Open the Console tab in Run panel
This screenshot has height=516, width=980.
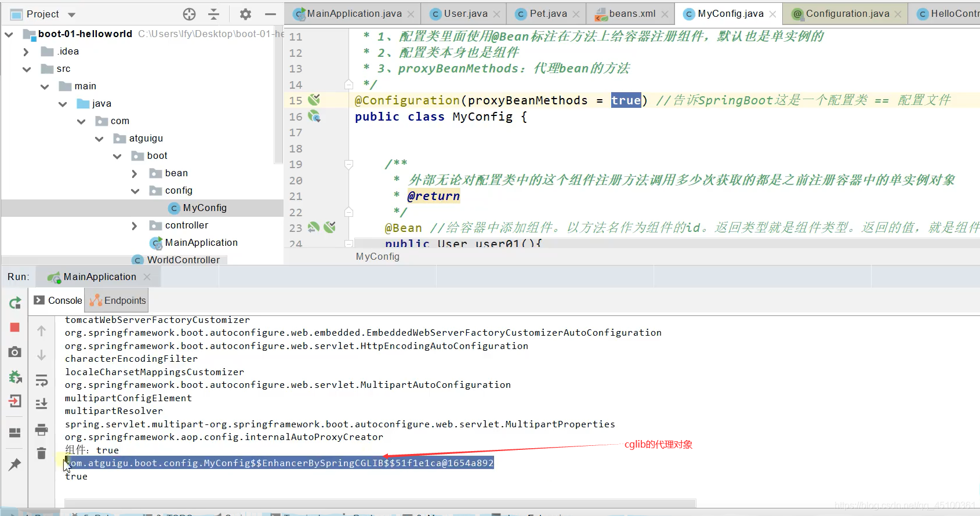[58, 300]
